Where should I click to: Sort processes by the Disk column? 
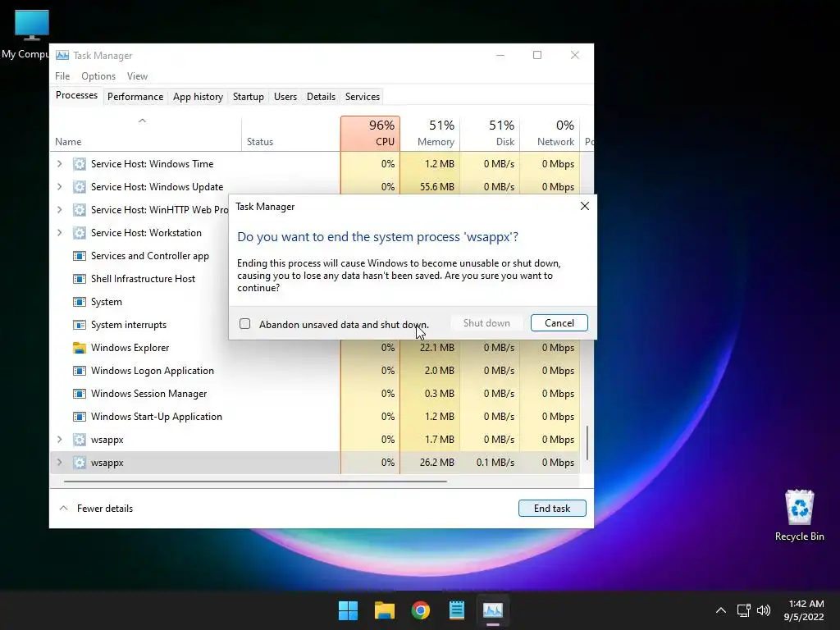[491, 134]
